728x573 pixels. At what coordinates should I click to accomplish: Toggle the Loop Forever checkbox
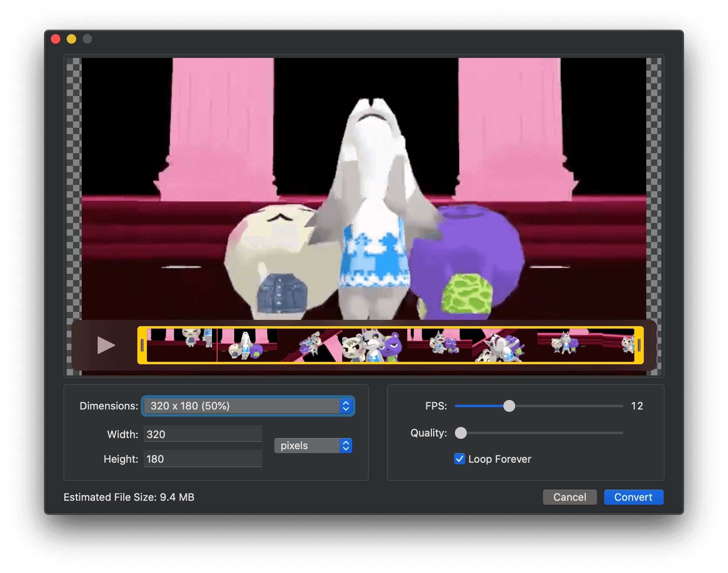pos(460,459)
